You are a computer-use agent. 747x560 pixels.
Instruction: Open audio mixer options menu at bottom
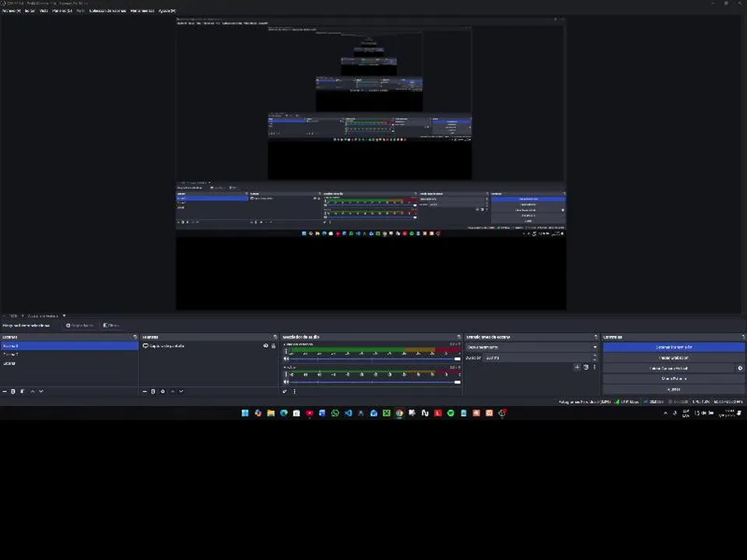[x=294, y=391]
